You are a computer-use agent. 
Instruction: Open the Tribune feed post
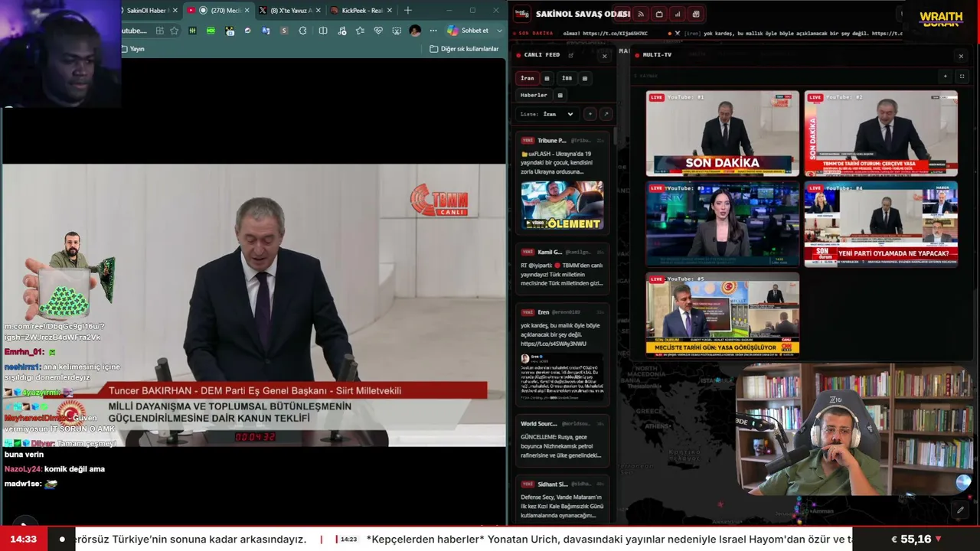coord(563,184)
